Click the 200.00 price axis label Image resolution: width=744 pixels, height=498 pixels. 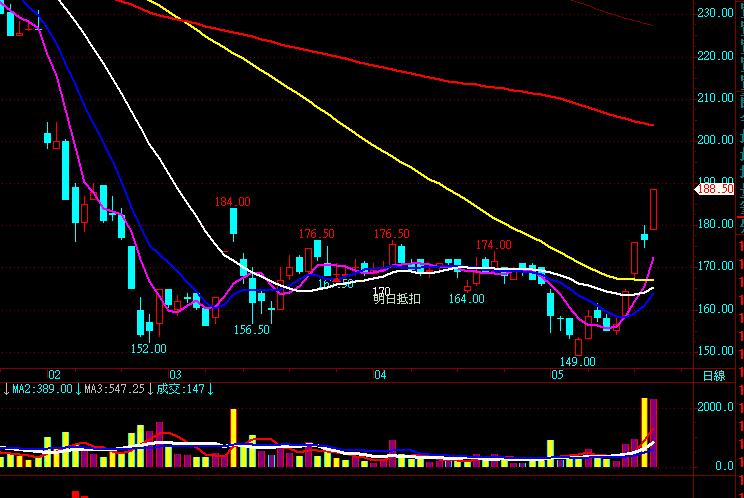click(x=715, y=140)
